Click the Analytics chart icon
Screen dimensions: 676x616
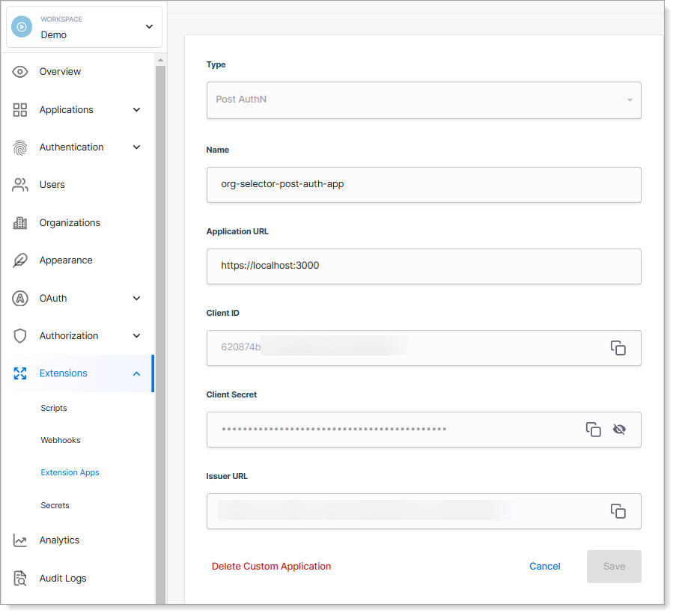click(20, 540)
